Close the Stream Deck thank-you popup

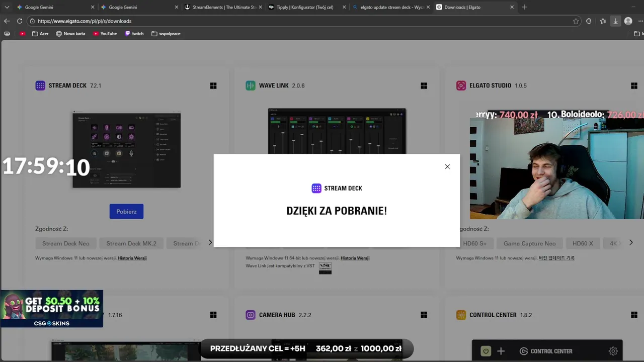(447, 166)
